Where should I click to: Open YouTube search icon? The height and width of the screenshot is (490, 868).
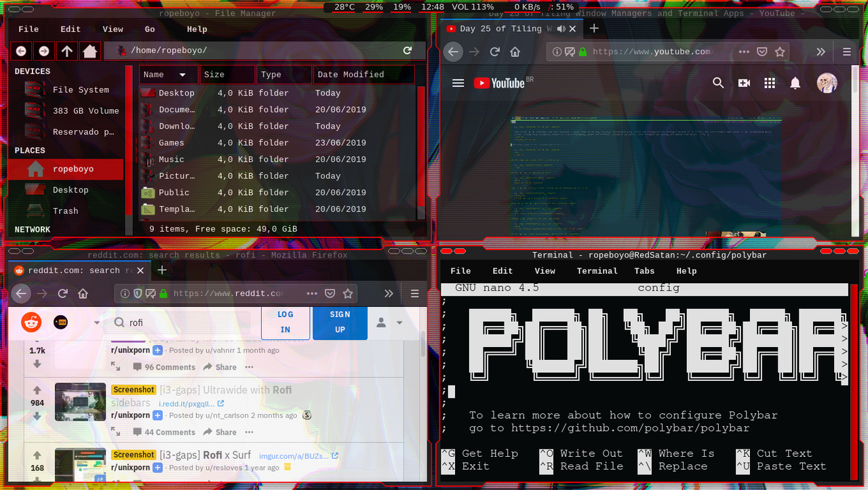[x=718, y=83]
